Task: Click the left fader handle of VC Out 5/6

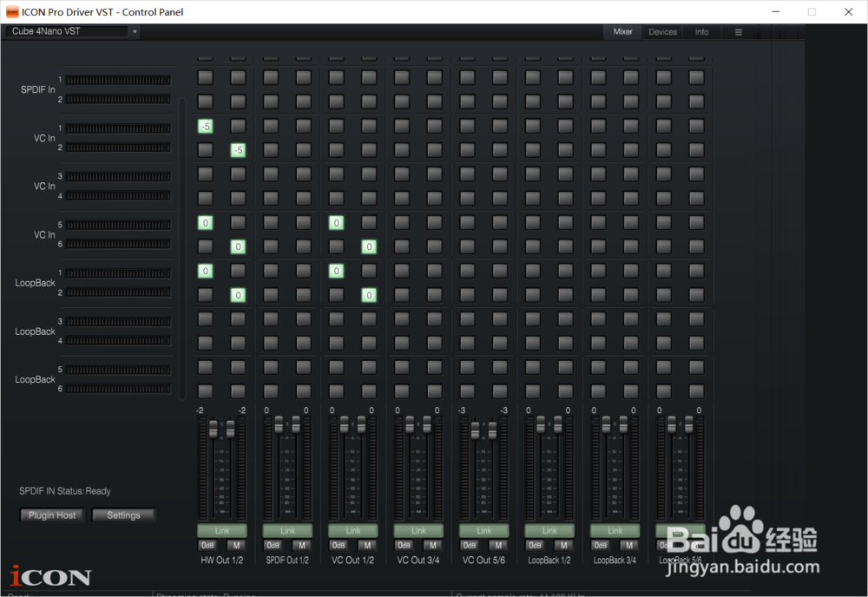Action: click(x=475, y=430)
